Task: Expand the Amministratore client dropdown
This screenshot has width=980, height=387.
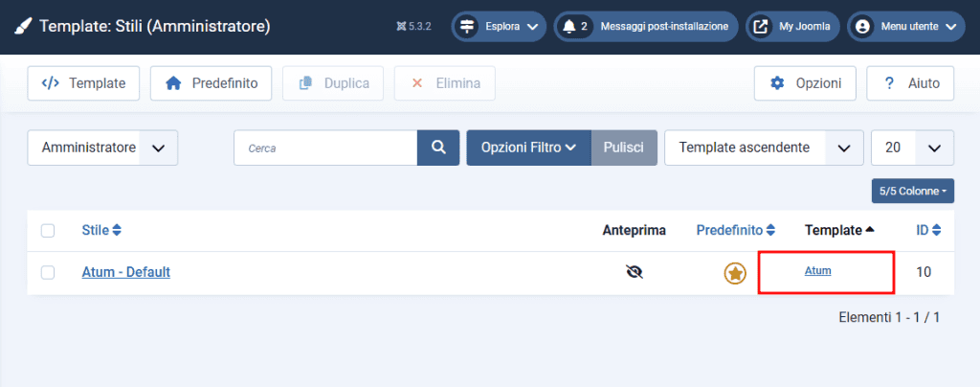Action: click(x=102, y=148)
